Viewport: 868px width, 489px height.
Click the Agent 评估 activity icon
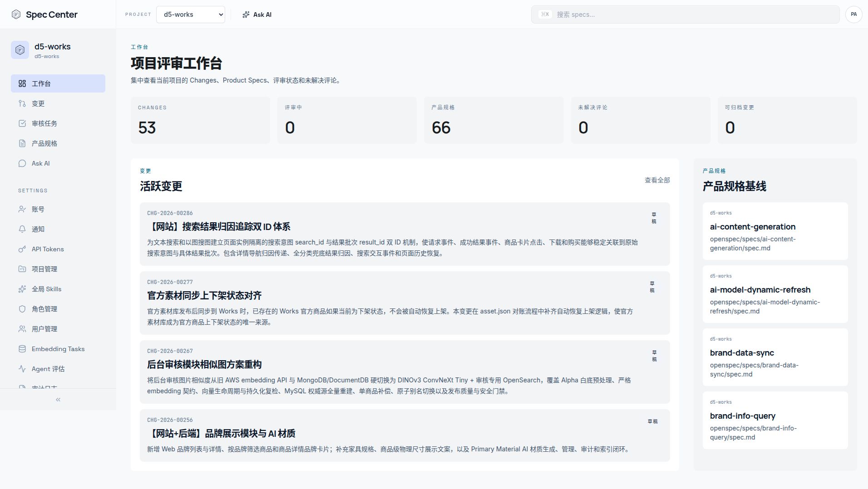tap(22, 369)
